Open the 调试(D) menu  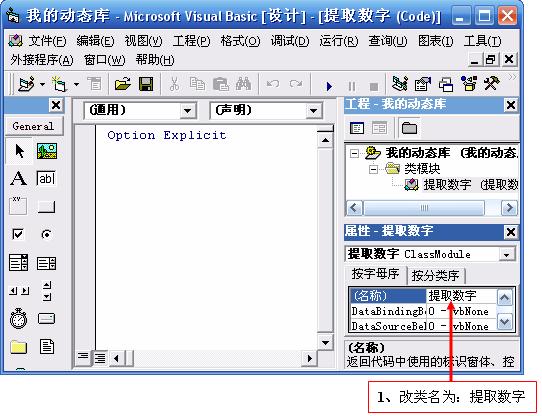pyautogui.click(x=290, y=41)
